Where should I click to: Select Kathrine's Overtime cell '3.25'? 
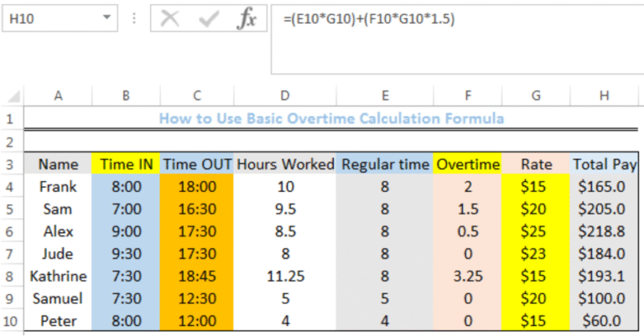tap(467, 277)
